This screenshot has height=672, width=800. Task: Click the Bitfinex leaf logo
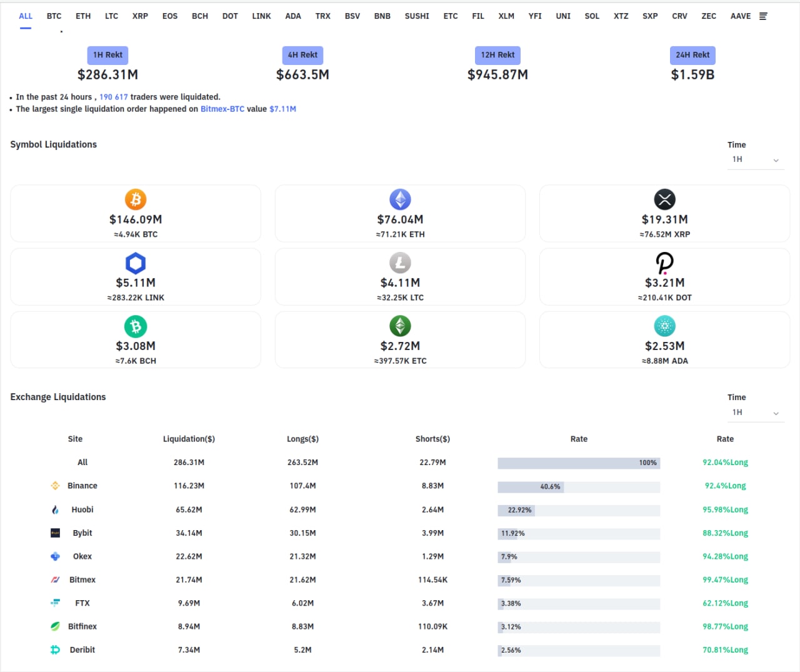pyautogui.click(x=55, y=626)
